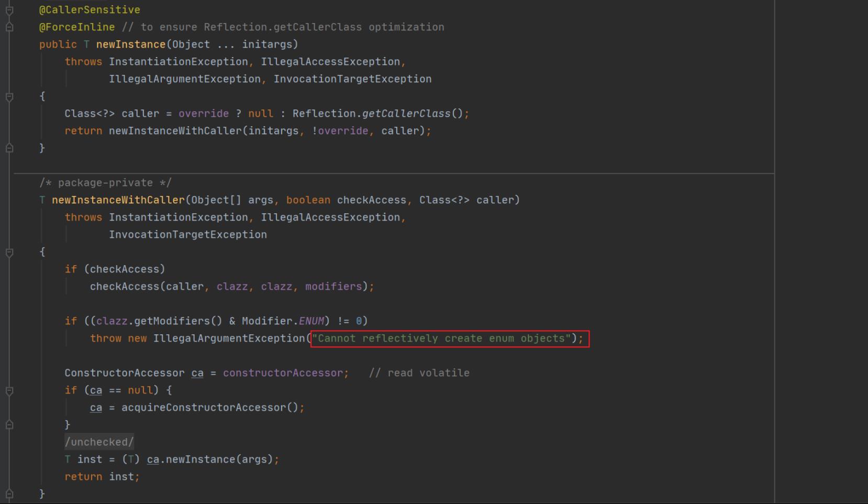
Task: Click the 'if (checkAccess)' condition
Action: pyautogui.click(x=115, y=269)
